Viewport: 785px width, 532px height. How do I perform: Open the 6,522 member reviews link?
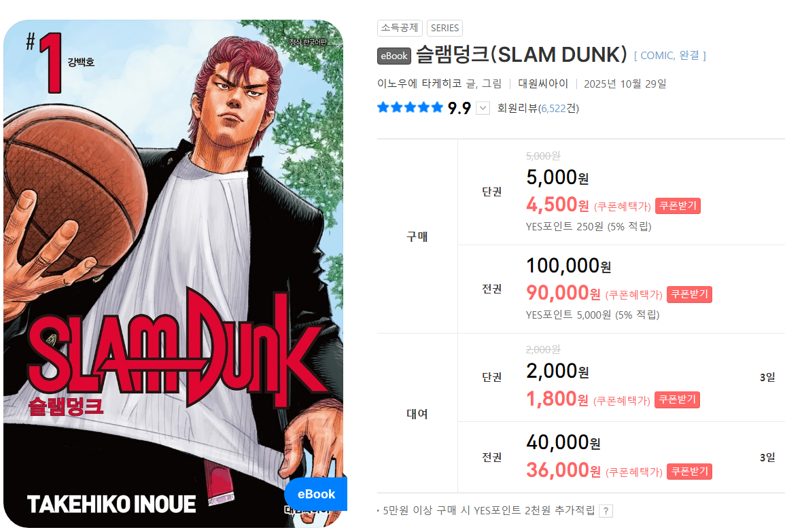[x=553, y=109]
